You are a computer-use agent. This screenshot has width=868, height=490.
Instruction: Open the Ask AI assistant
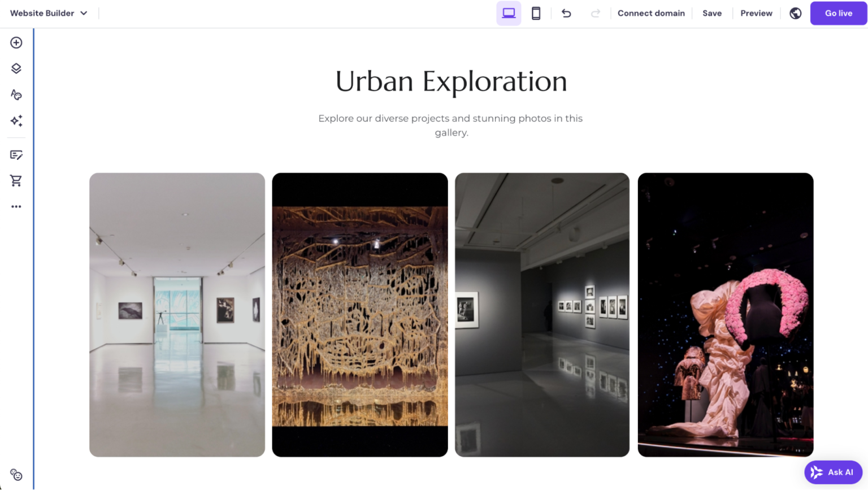click(x=833, y=472)
